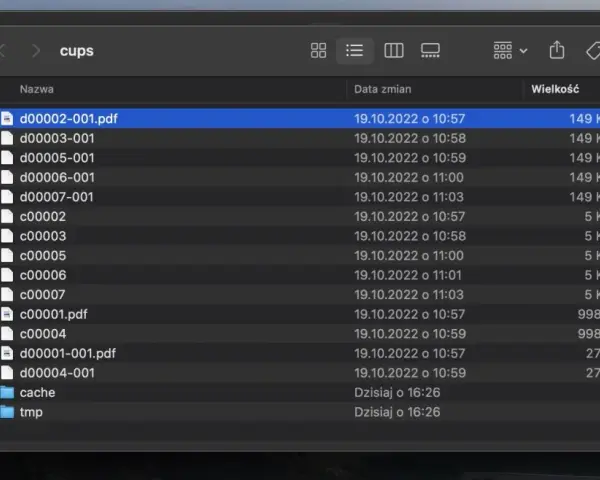
Task: Click the Share toolbar icon
Action: [x=557, y=50]
